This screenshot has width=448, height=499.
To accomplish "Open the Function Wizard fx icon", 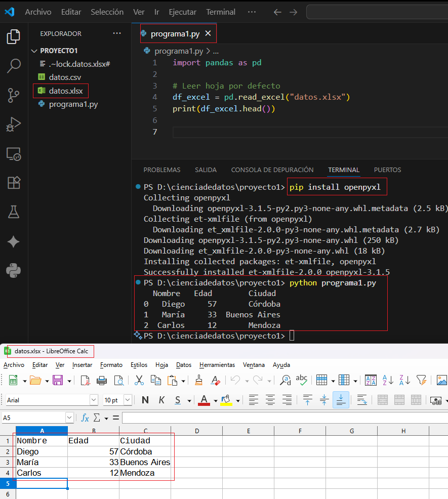I will [85, 418].
